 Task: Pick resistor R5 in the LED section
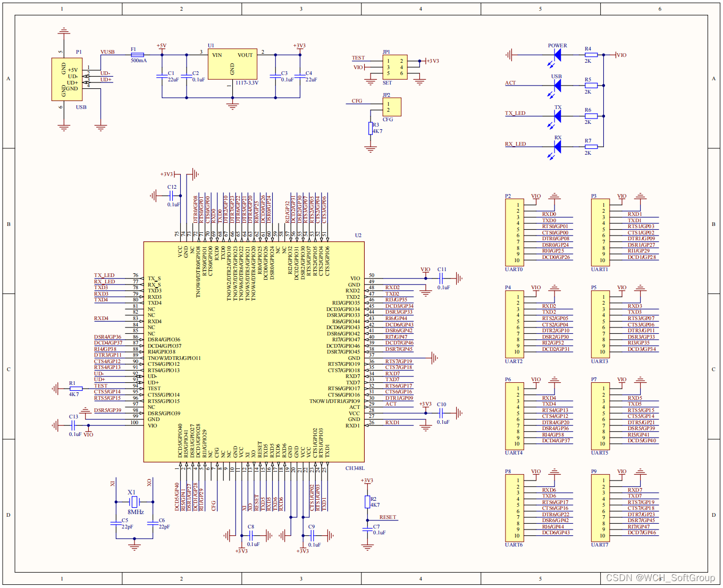tap(591, 85)
